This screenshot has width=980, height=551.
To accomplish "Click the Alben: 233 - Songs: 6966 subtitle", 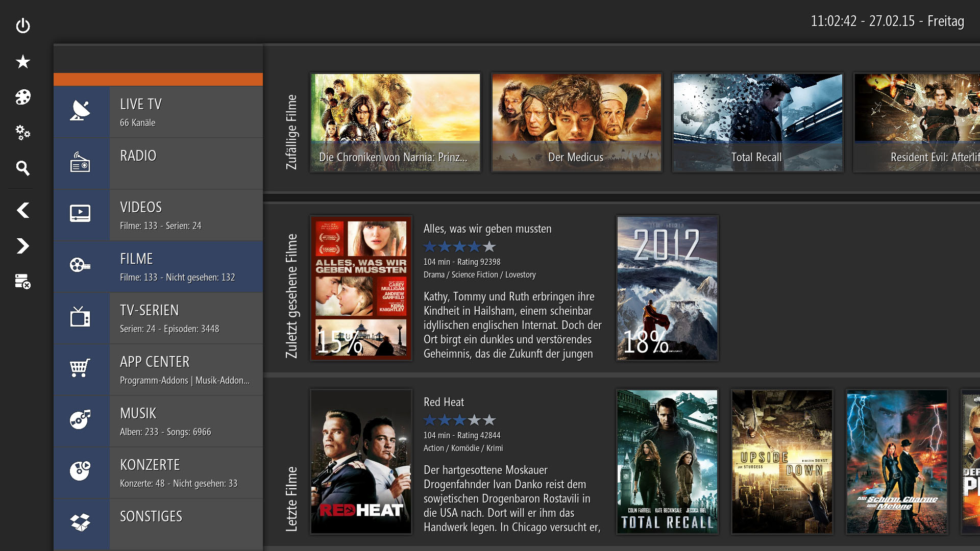I will pos(165,432).
